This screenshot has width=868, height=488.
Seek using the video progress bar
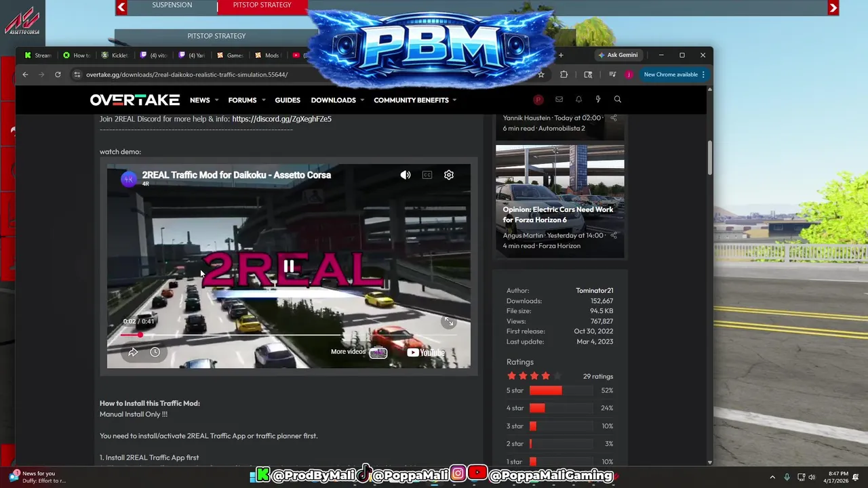click(289, 335)
